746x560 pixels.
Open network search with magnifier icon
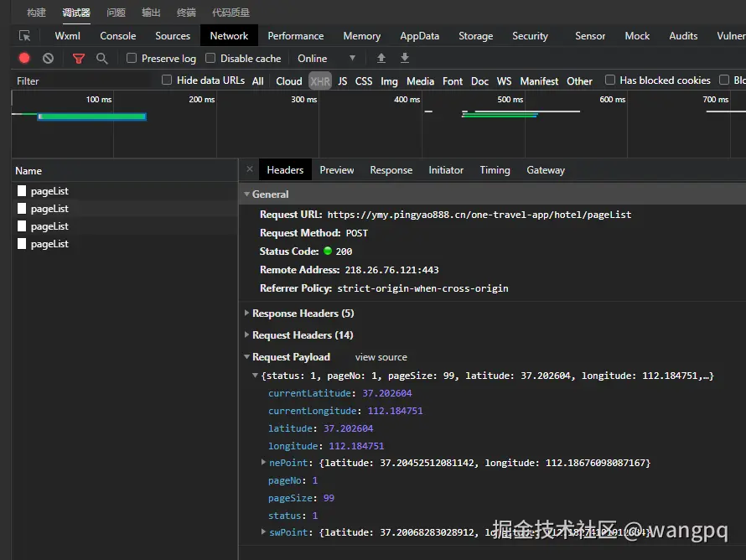[x=102, y=59]
